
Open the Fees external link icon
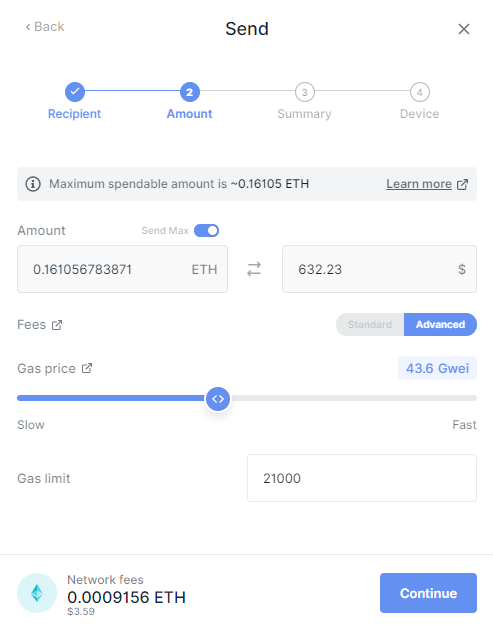click(57, 325)
